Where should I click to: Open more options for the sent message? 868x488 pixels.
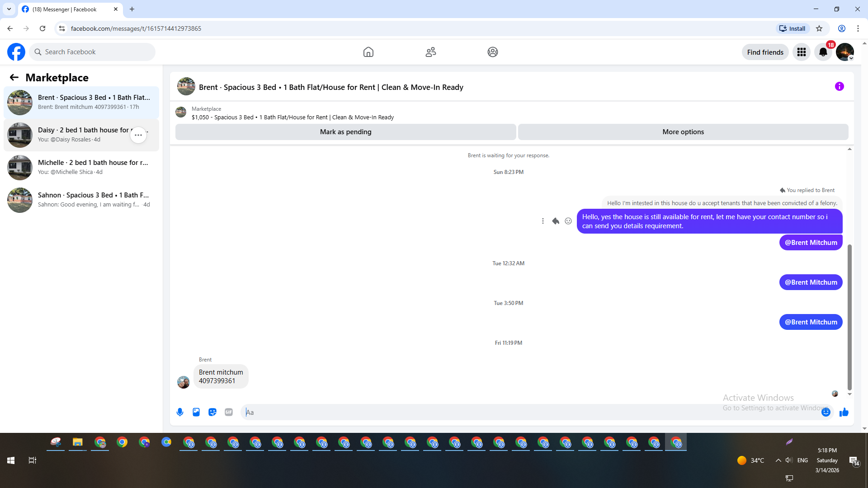(x=543, y=221)
